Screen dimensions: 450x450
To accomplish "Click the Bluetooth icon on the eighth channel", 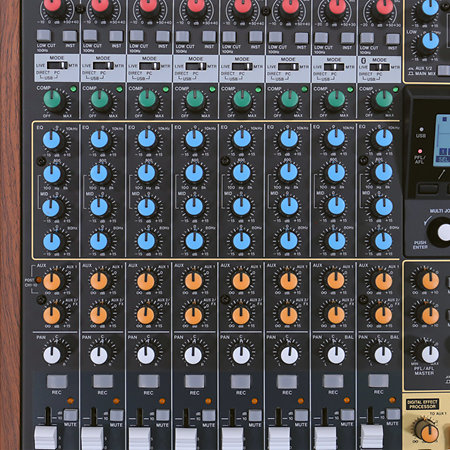I will tap(363, 60).
